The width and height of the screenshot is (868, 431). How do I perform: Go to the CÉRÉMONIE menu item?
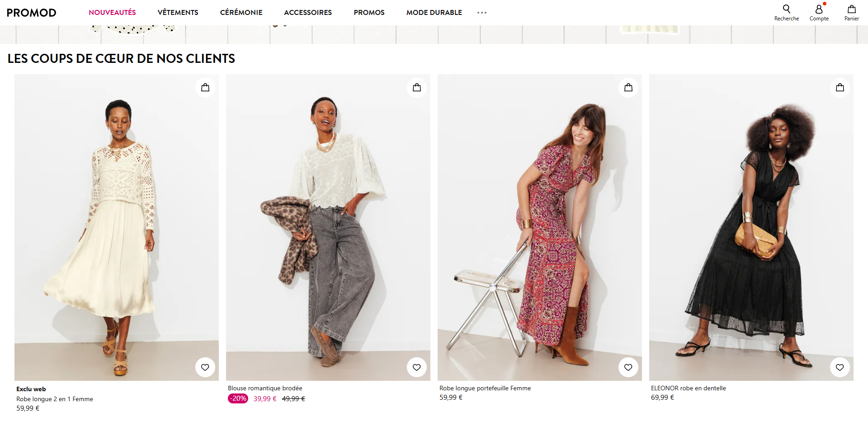(241, 13)
